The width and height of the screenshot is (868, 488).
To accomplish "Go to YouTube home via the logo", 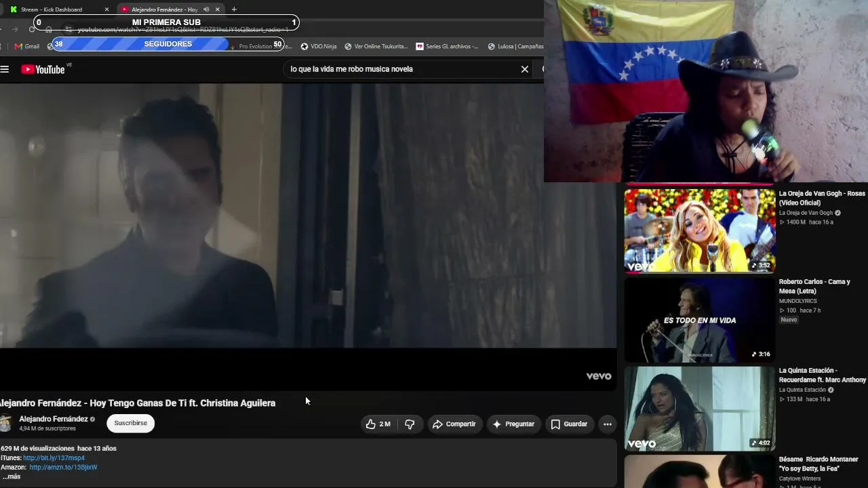I will coord(43,69).
